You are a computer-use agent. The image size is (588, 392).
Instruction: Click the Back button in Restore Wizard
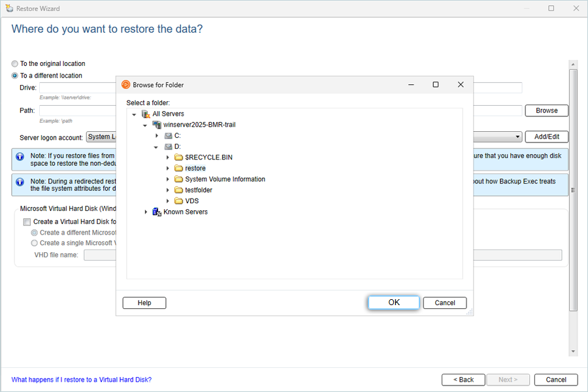click(x=463, y=380)
